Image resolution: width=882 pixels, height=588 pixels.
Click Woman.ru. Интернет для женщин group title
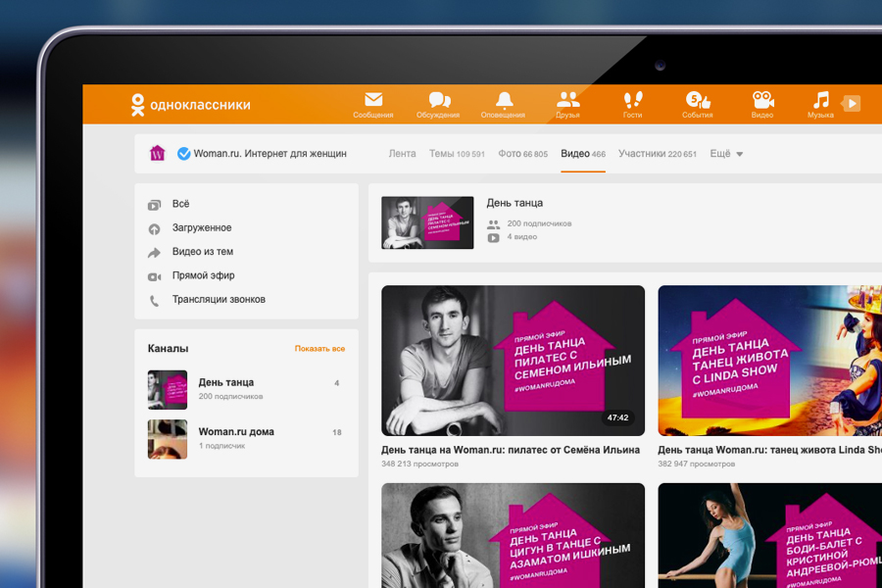(x=270, y=154)
